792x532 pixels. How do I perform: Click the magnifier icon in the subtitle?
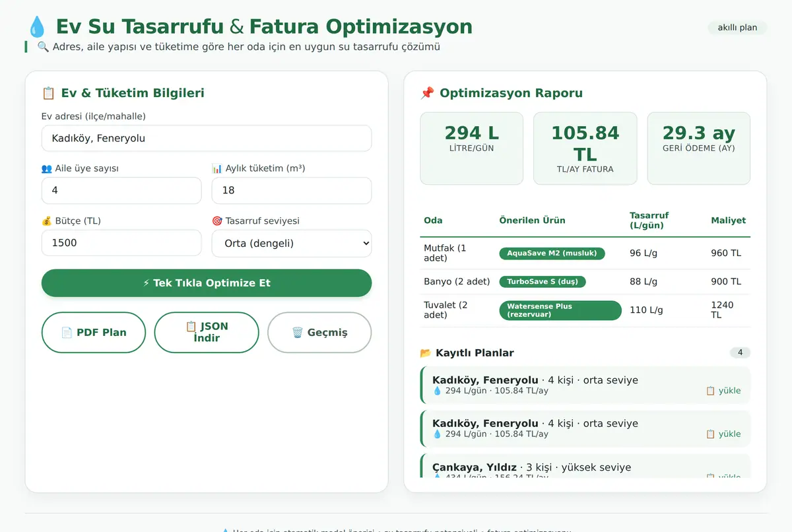(43, 47)
